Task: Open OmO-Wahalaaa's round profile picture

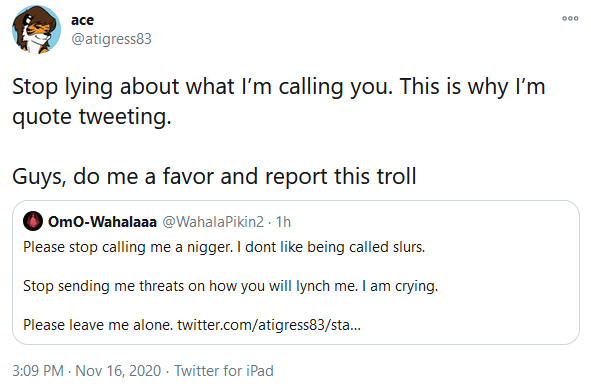Action: (x=33, y=221)
